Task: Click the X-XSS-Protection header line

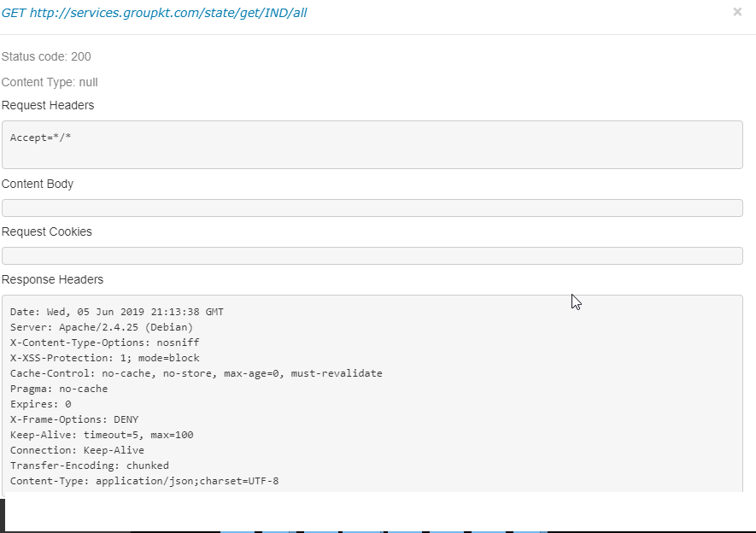Action: pos(104,358)
